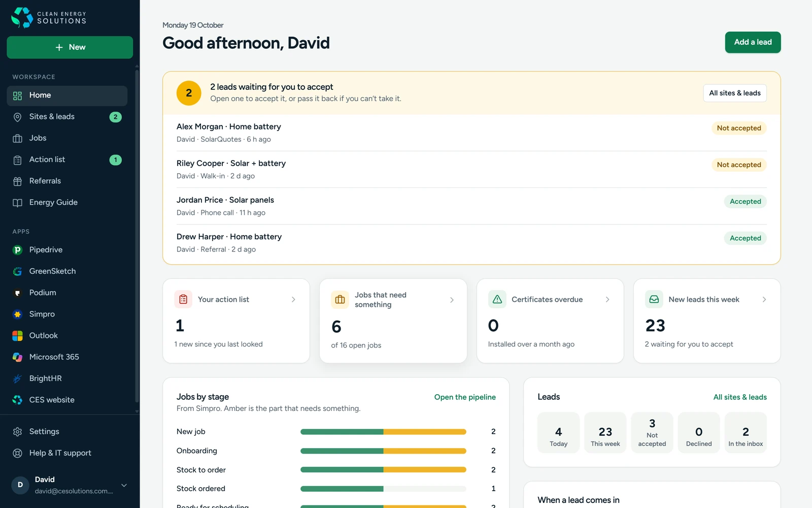Open New leads this week chevron
The image size is (812, 508).
pos(764,300)
